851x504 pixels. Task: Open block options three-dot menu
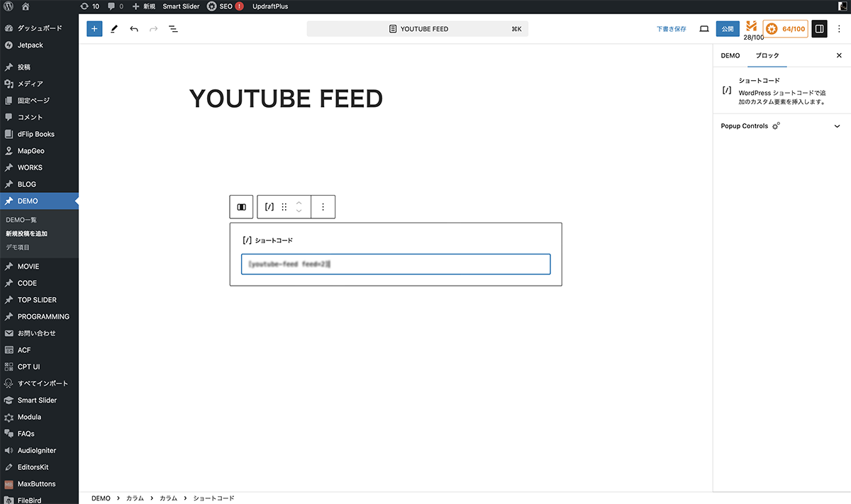(323, 207)
